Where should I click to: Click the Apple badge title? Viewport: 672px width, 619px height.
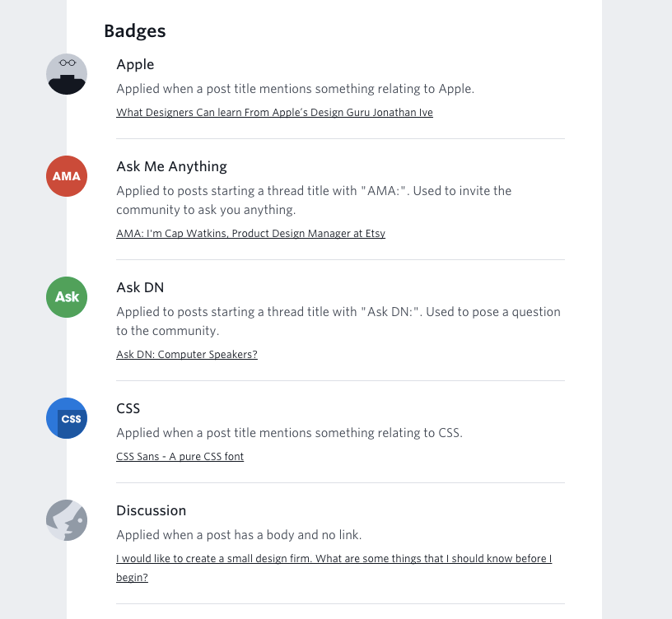(x=135, y=65)
